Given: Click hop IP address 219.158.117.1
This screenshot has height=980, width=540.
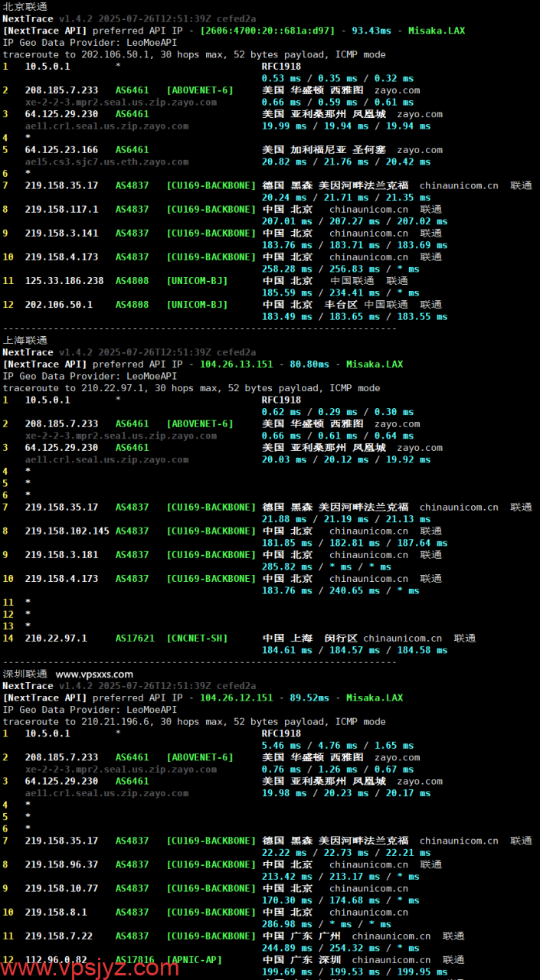Looking at the screenshot, I should (x=61, y=210).
